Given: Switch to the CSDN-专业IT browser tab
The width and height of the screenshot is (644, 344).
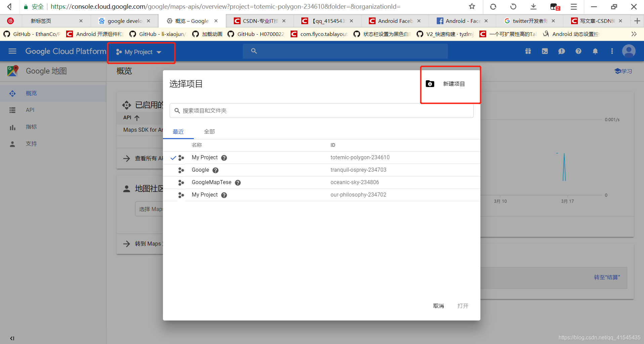Looking at the screenshot, I should point(259,21).
